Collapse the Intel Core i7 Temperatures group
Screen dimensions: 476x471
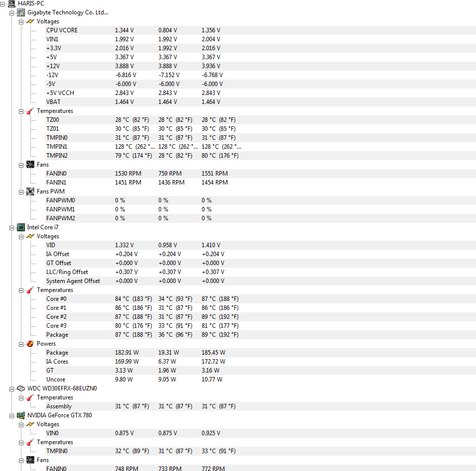[x=21, y=291]
